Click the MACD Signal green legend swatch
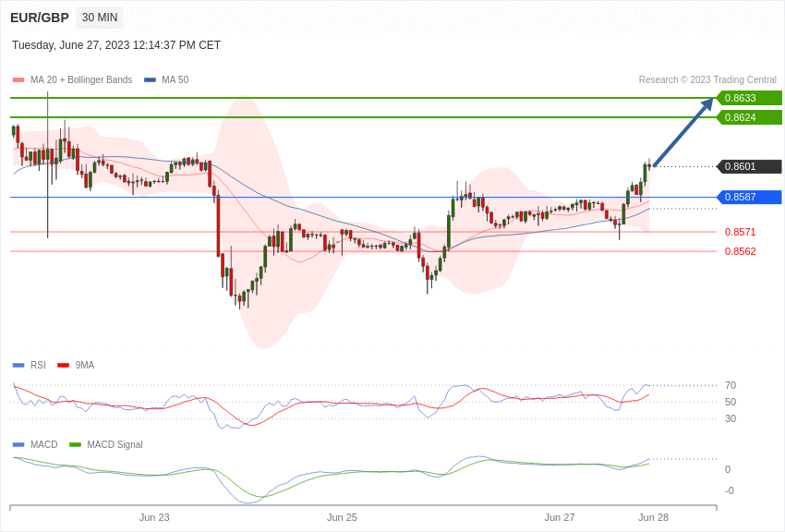The image size is (785, 532). coord(75,444)
